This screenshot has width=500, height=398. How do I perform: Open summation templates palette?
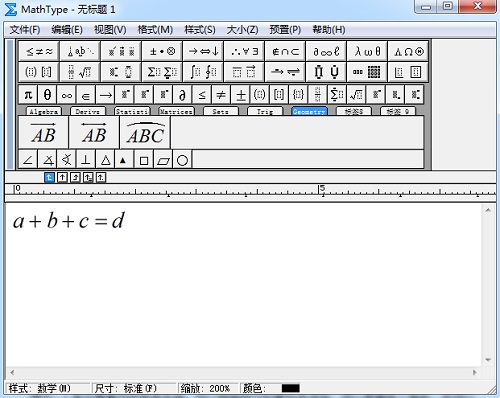(162, 72)
